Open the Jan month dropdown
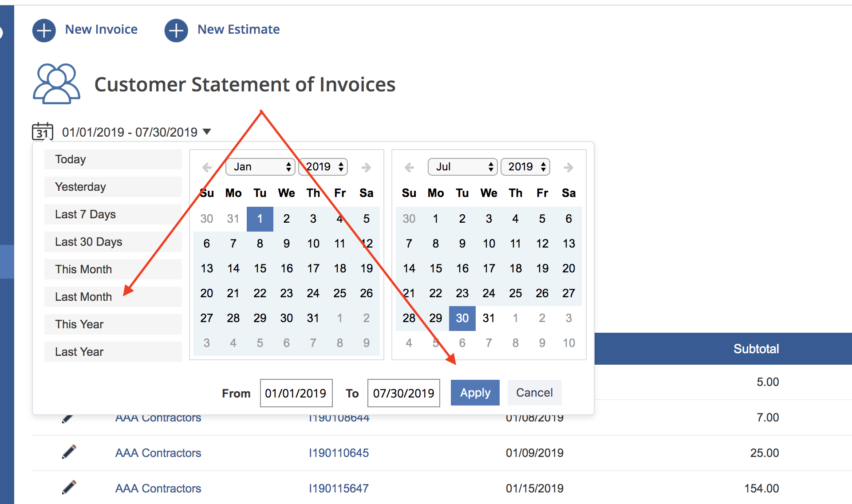852x504 pixels. click(x=260, y=167)
